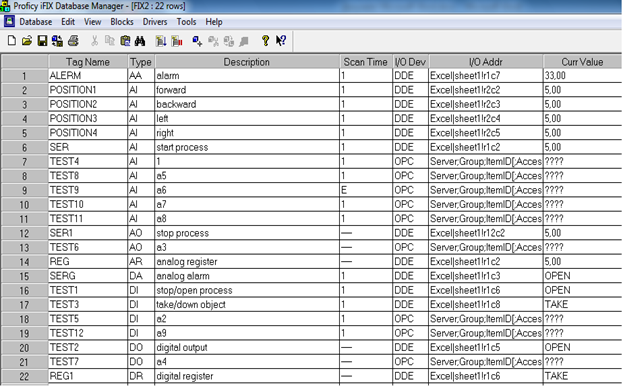Click the What's This pointer help icon
The width and height of the screenshot is (624, 388).
pyautogui.click(x=281, y=41)
